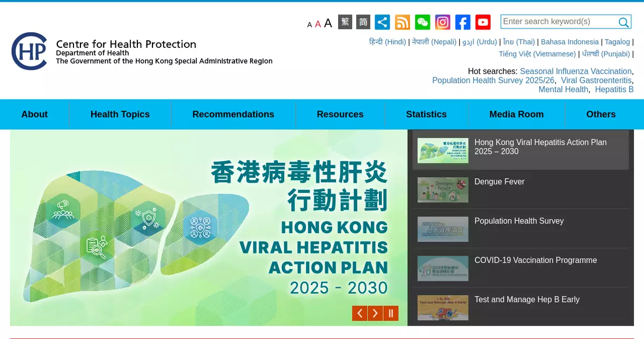
Task: Select Dengue Fever slide thumbnail
Action: click(443, 190)
